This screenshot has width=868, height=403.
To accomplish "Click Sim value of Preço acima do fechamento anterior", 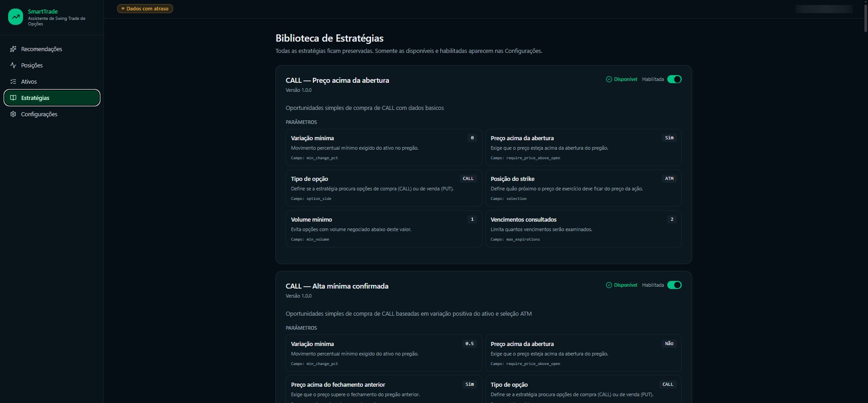I will [x=470, y=384].
